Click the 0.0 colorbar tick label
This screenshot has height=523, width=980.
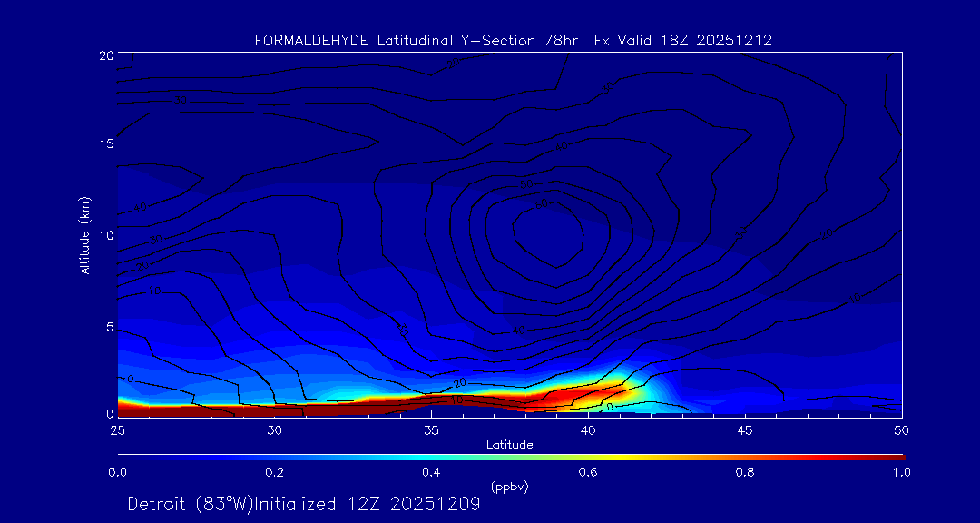tap(117, 471)
